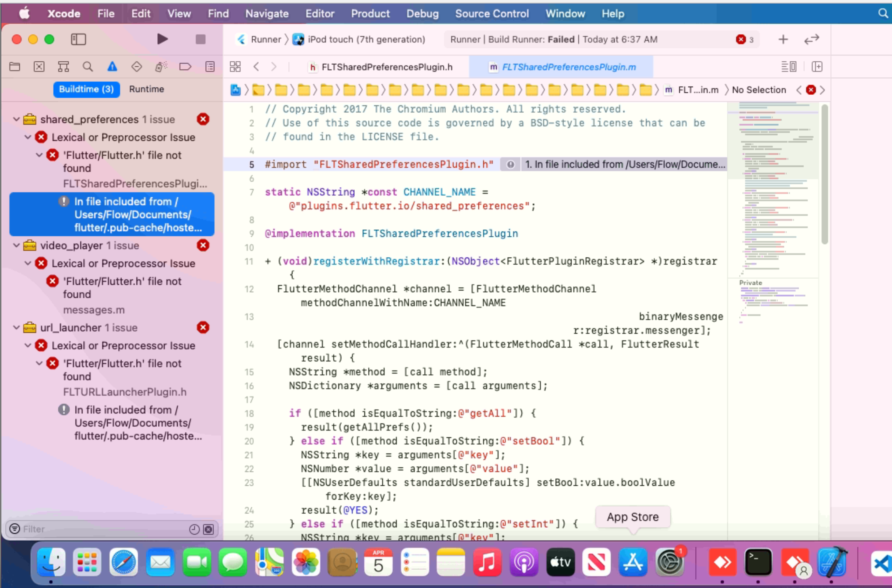Choose the iPod touch (7th generation) destination
892x588 pixels.
(x=359, y=39)
